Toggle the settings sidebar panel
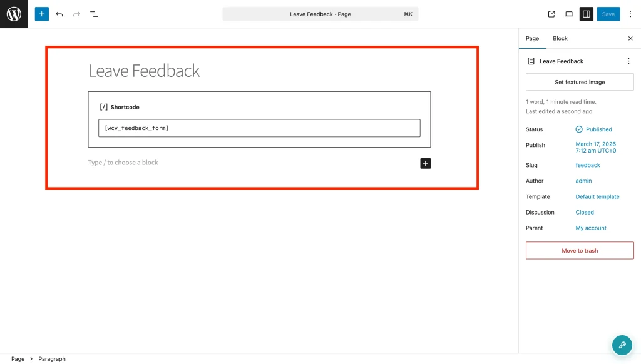Image resolution: width=641 pixels, height=364 pixels. 586,14
